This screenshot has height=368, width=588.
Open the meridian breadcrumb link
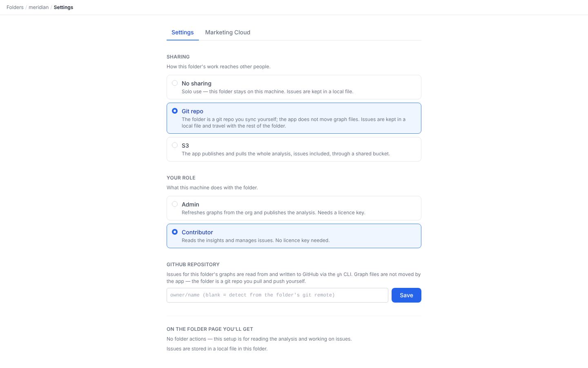pos(38,7)
